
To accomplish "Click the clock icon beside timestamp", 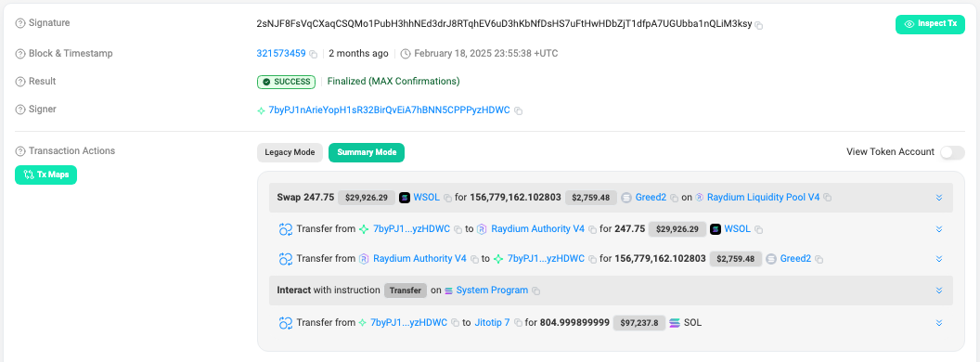I will [406, 54].
